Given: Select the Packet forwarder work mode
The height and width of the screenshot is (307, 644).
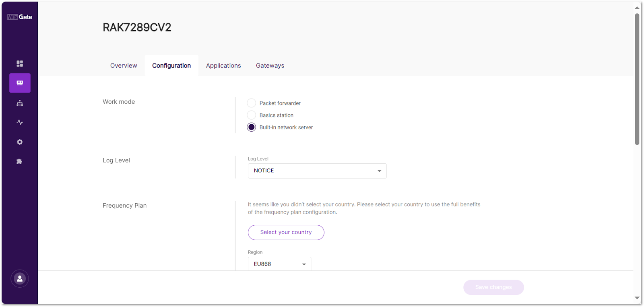Looking at the screenshot, I should tap(251, 103).
